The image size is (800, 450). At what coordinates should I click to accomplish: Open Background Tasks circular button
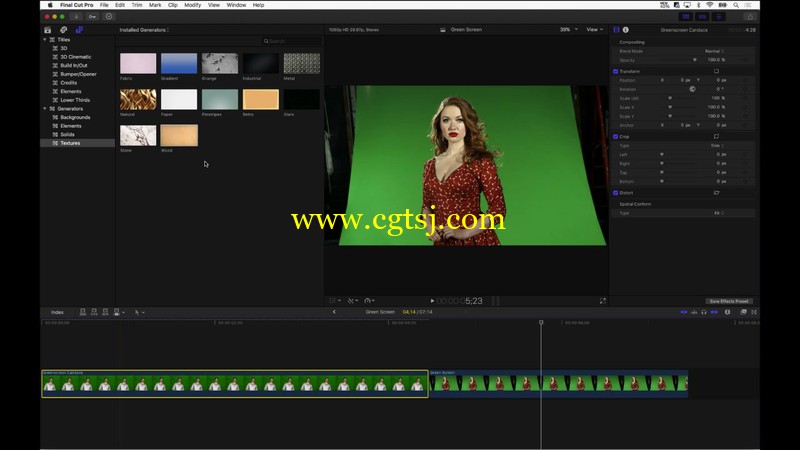tap(109, 16)
